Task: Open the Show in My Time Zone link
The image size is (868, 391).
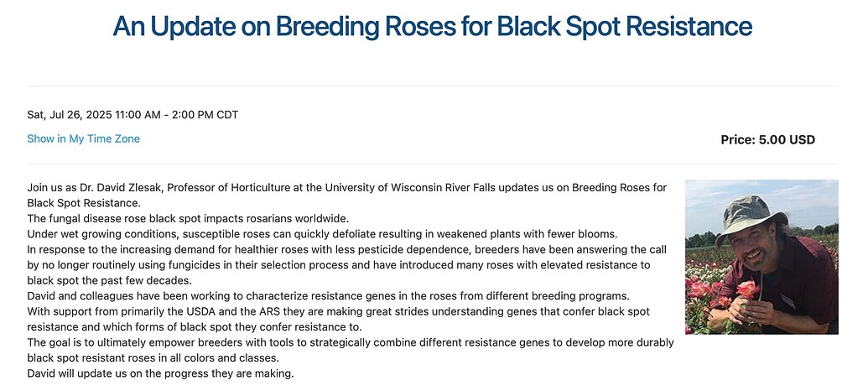Action: (x=84, y=139)
